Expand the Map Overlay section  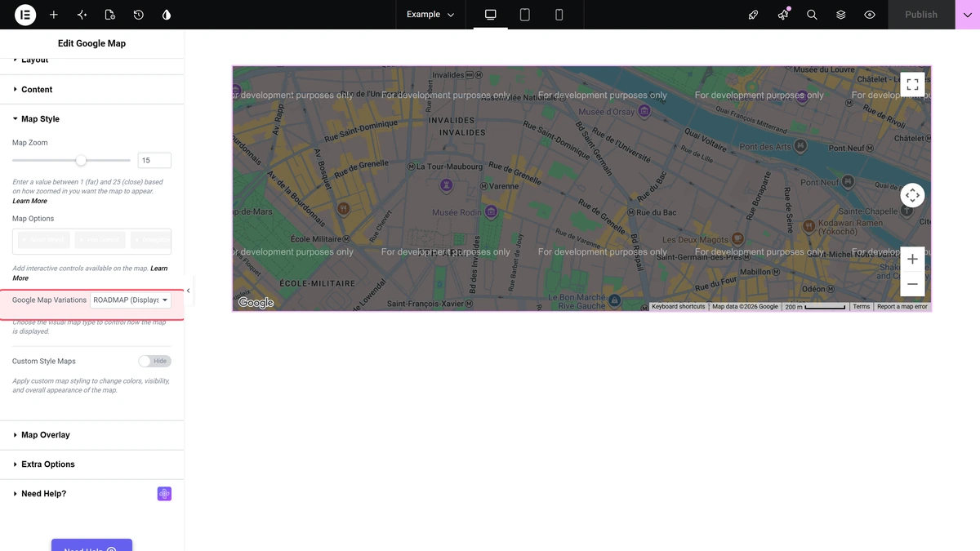pos(92,435)
